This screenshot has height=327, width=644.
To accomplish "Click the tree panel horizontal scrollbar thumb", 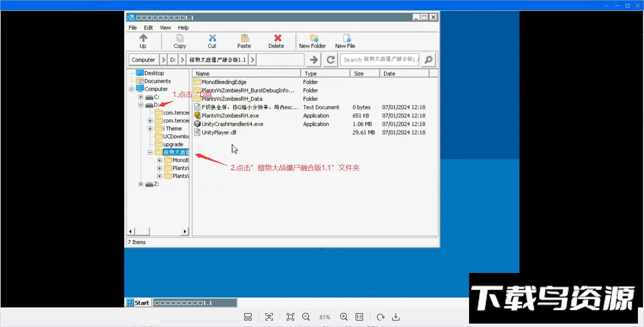I will point(142,231).
